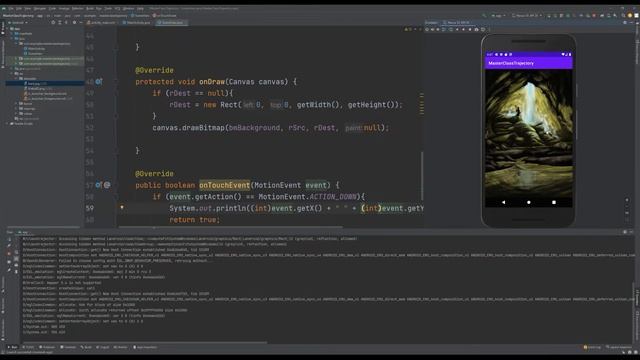Click the warnings indicator above the editor
This screenshot has height=360, width=640.
tap(409, 29)
